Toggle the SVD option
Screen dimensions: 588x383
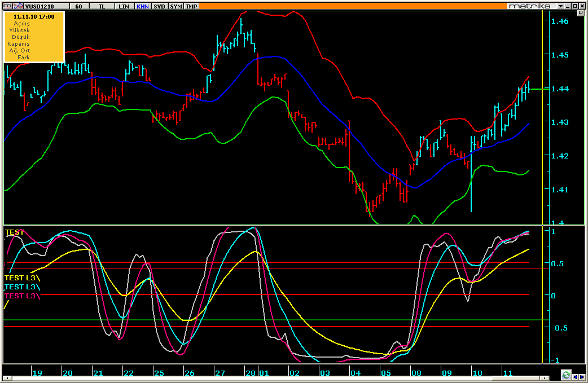159,6
